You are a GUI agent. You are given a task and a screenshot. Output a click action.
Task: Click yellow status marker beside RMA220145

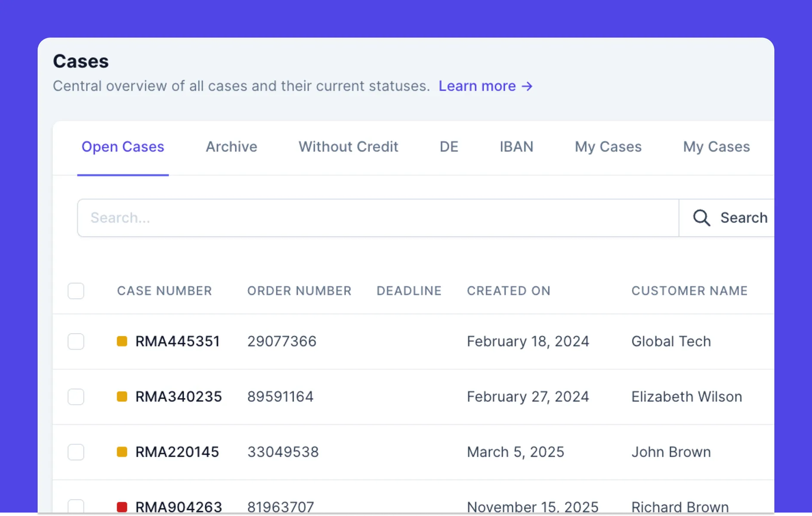pyautogui.click(x=122, y=452)
